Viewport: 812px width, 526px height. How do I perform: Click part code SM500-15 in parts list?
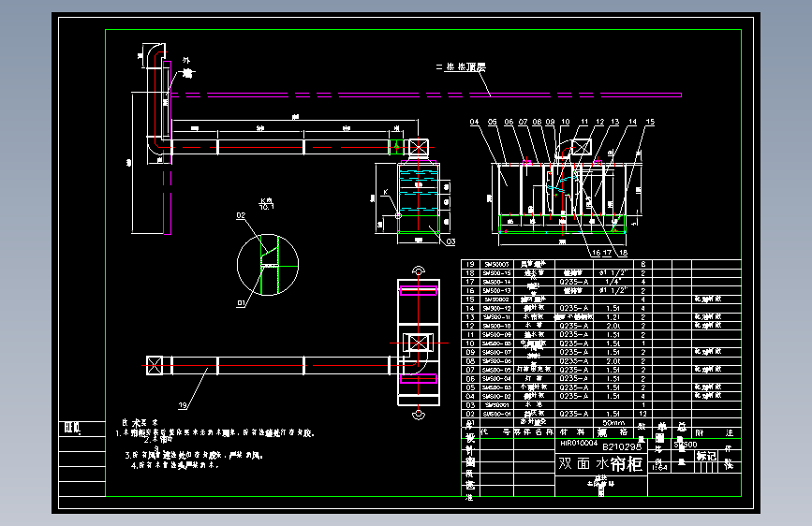point(496,273)
